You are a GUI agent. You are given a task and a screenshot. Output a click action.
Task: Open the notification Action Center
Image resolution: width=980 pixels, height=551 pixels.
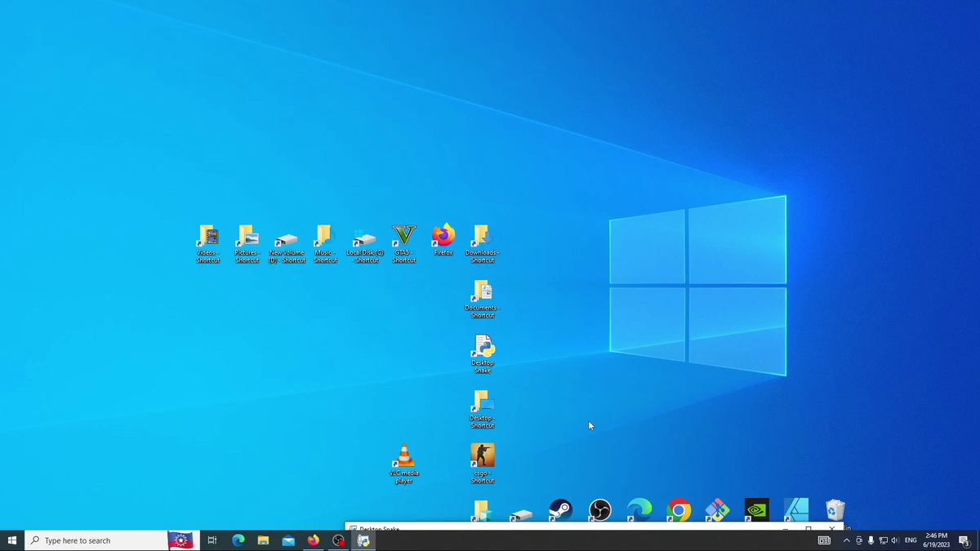click(x=964, y=540)
